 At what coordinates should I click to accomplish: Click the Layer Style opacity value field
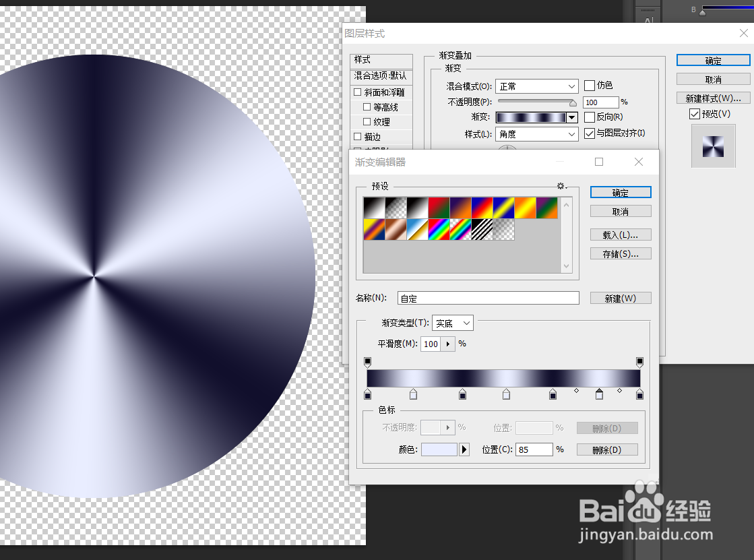(600, 102)
